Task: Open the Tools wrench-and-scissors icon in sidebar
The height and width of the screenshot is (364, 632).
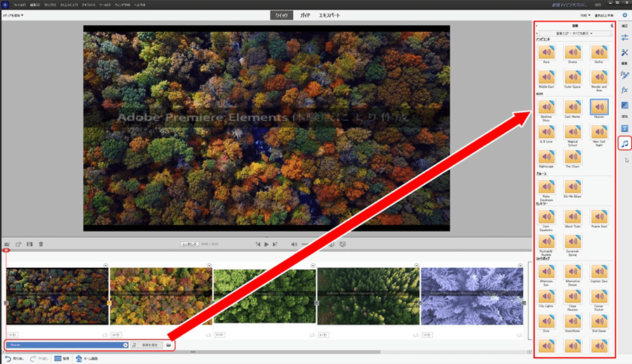Action: [x=624, y=53]
